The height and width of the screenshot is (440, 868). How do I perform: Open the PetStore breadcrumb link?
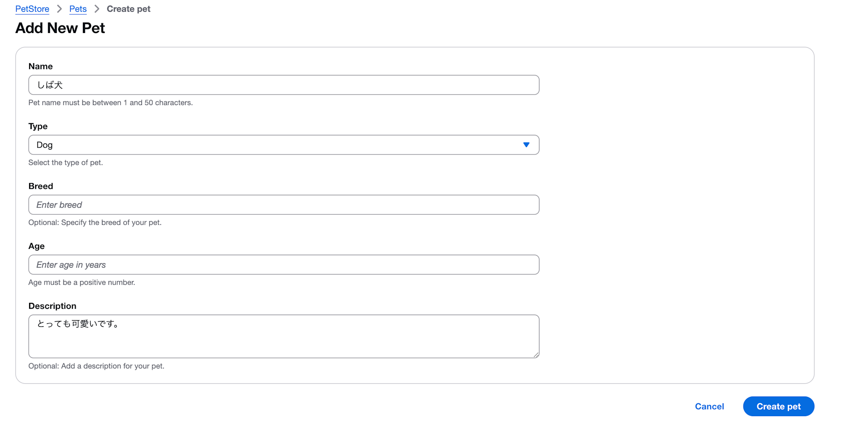(x=32, y=9)
